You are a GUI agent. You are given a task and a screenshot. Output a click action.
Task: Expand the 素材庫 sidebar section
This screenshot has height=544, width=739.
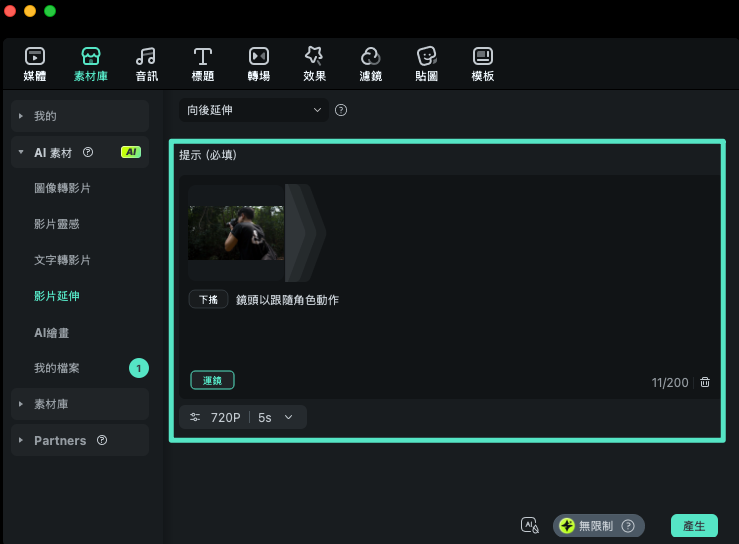pos(80,404)
